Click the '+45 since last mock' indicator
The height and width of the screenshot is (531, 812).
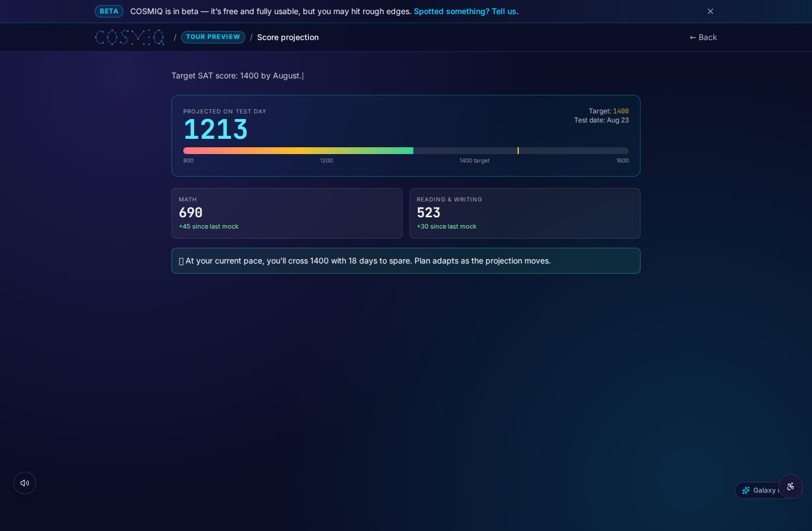[x=209, y=226]
